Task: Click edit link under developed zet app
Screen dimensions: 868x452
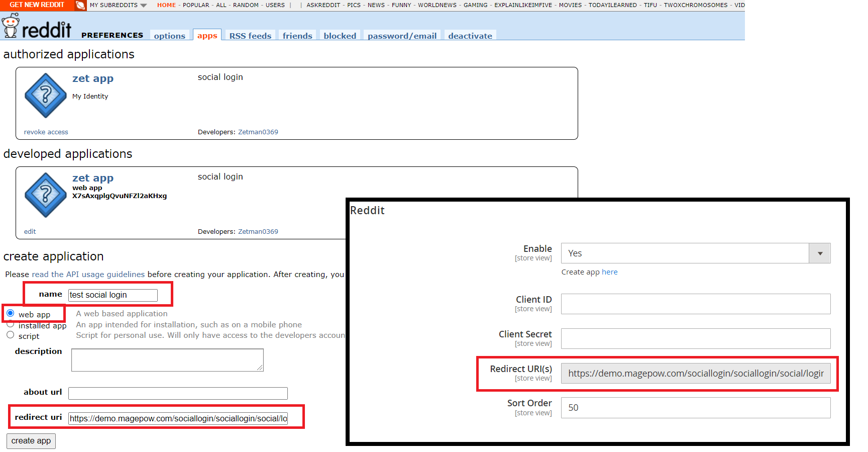Action: 30,232
